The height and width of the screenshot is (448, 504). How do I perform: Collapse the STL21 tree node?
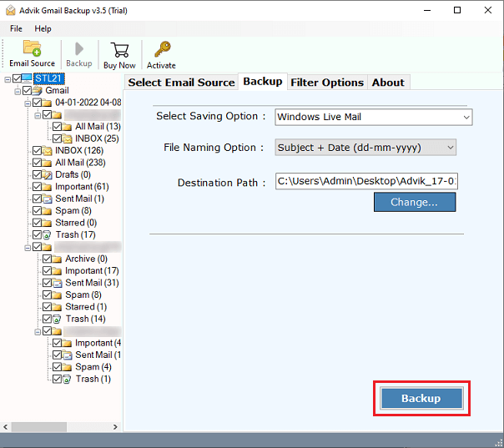click(8, 79)
